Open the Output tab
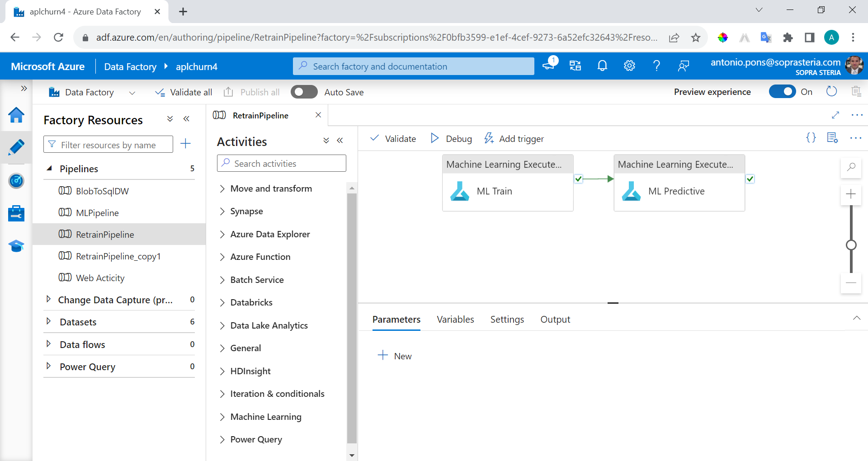868x461 pixels. click(555, 319)
